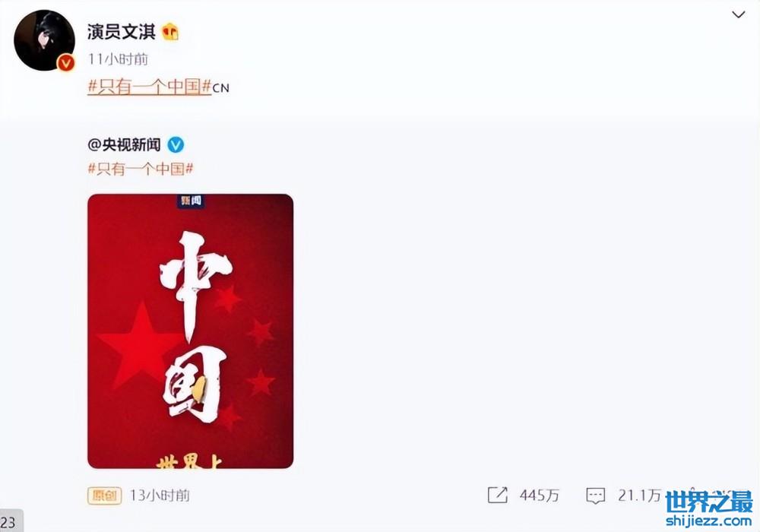Screen dimensions: 760x532
Task: Click the 新闻 logo badge atop the poster
Action: 191,201
